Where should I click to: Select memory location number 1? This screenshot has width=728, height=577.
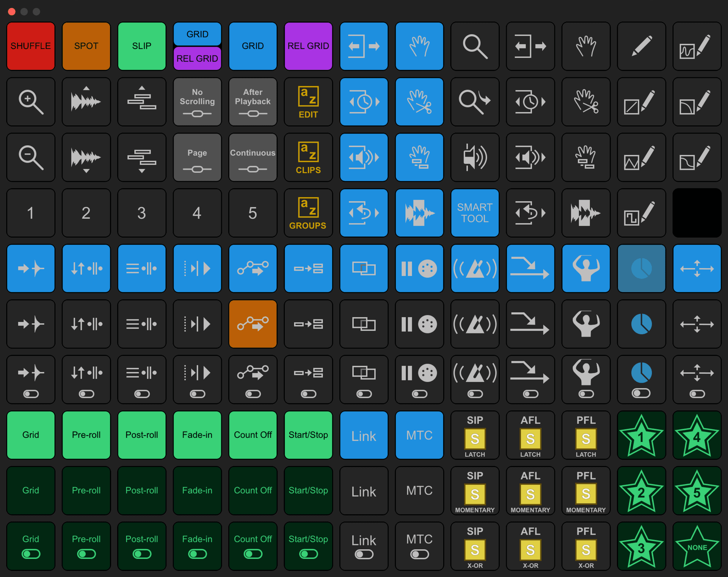[x=31, y=213]
